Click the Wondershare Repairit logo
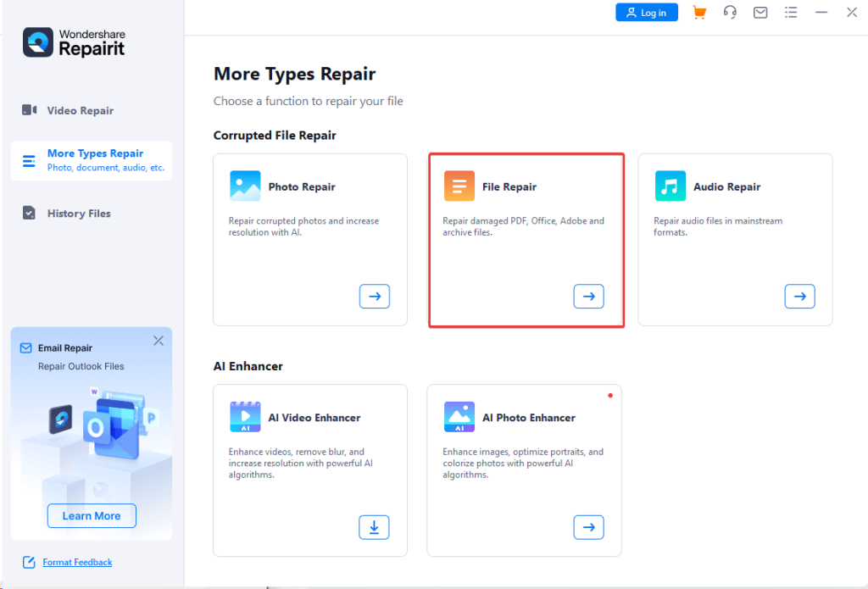 click(75, 42)
